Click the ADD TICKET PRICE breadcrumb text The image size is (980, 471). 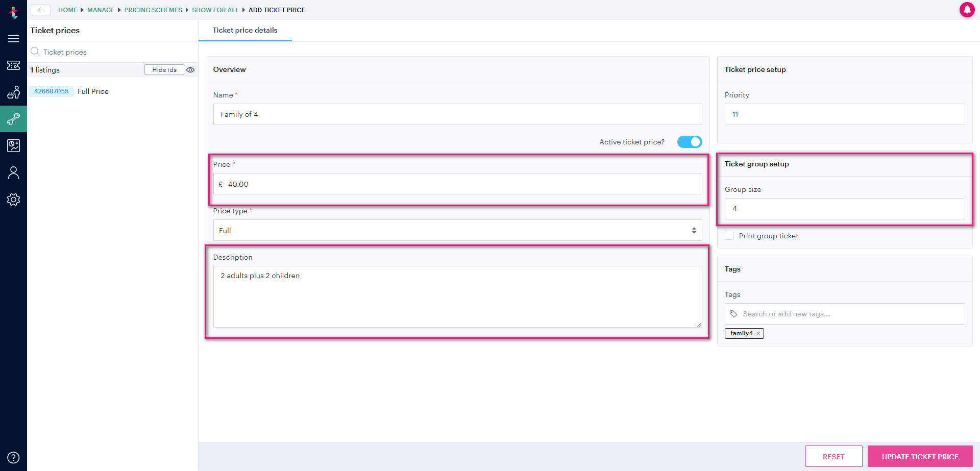[277, 10]
